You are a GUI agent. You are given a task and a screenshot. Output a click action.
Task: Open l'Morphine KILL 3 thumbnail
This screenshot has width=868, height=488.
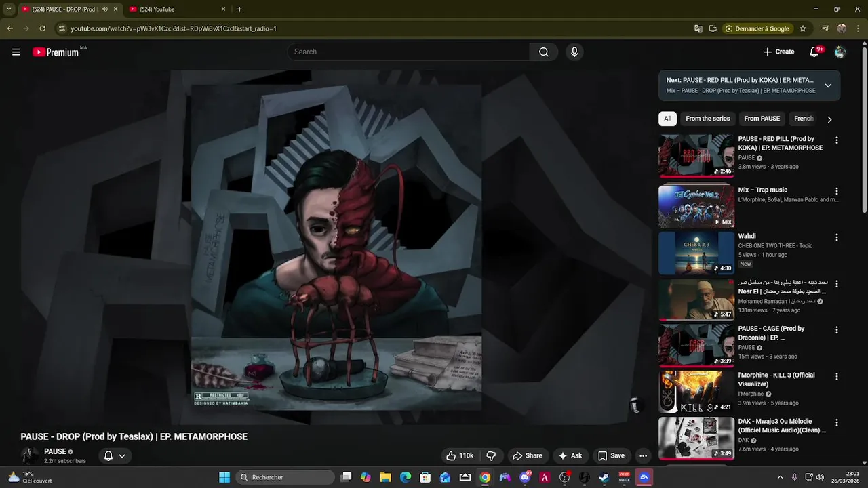tap(696, 392)
